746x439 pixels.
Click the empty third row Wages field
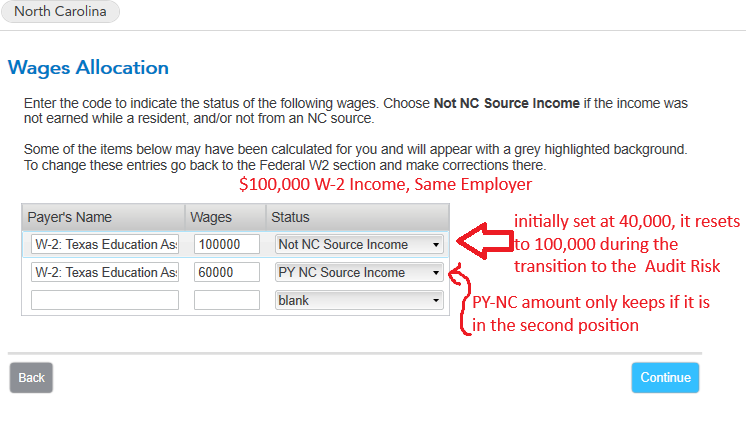pyautogui.click(x=227, y=300)
